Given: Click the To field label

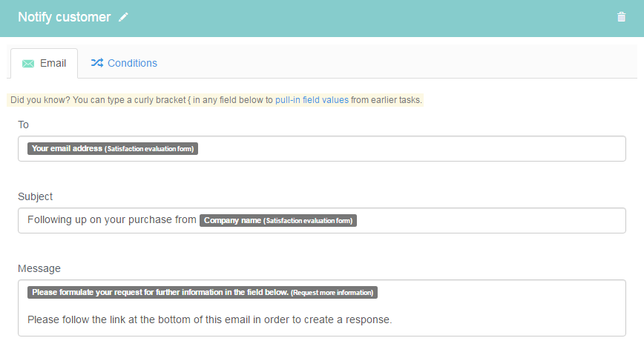Looking at the screenshot, I should click(24, 125).
